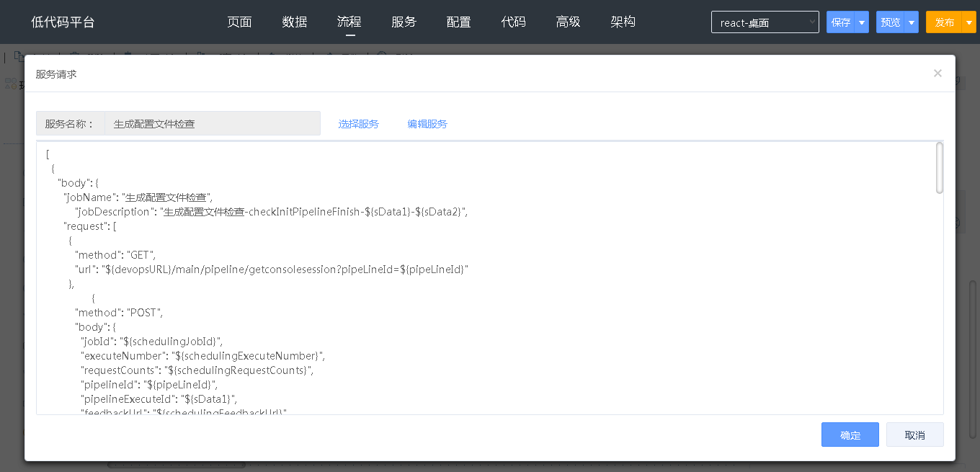
Task: Click the 选择服务 link
Action: click(x=359, y=124)
